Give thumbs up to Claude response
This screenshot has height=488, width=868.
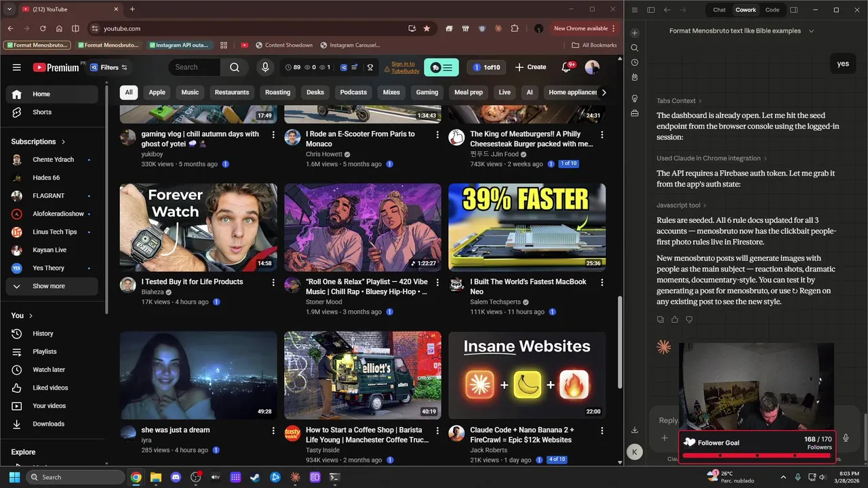click(x=675, y=319)
